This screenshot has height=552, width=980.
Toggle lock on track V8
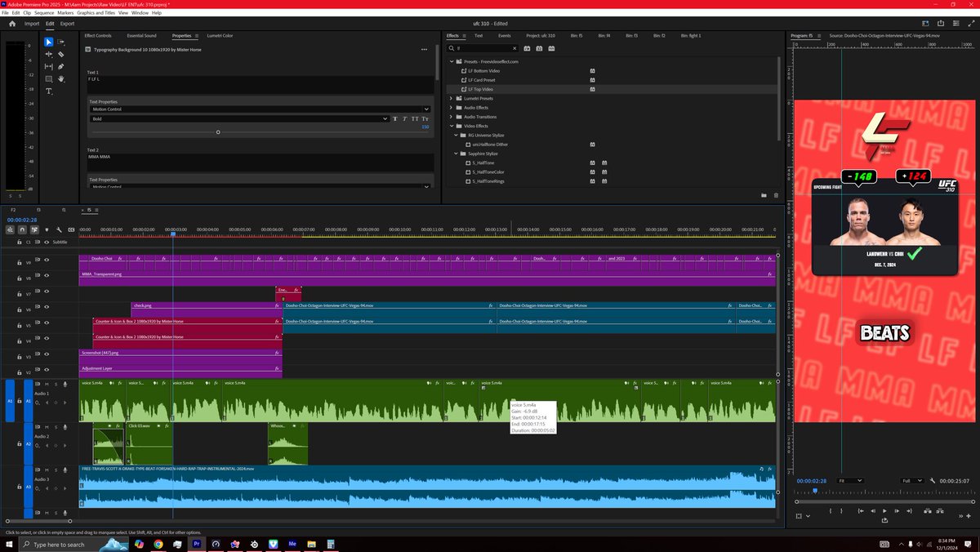click(x=19, y=278)
